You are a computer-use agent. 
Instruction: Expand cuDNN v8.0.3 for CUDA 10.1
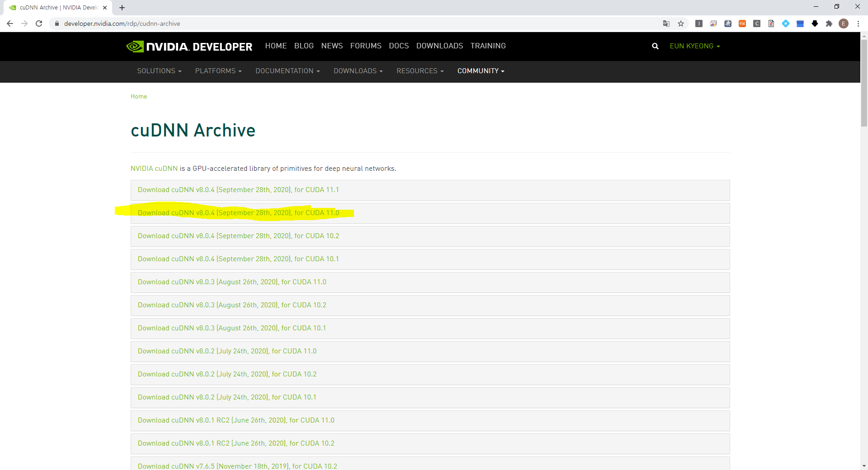430,329
